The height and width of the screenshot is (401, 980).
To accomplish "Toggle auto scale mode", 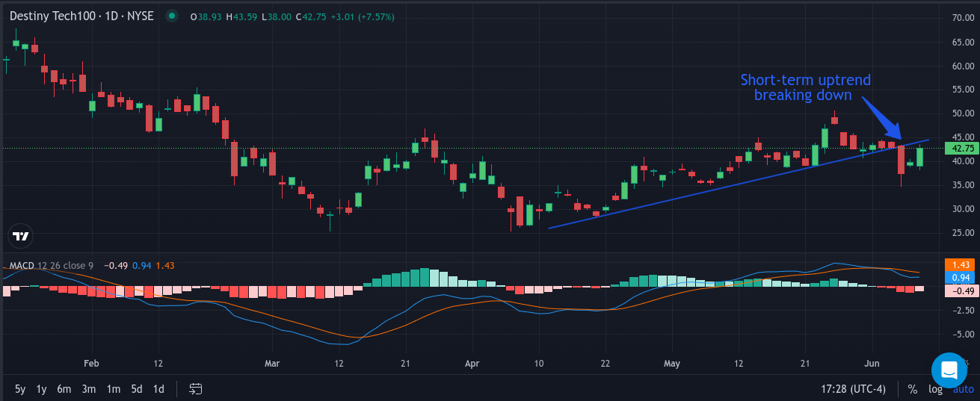I will [964, 389].
